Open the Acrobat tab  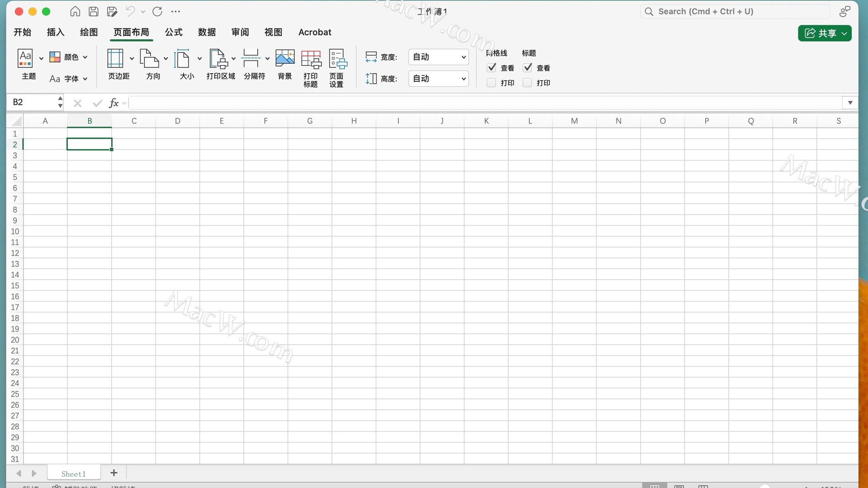pos(315,32)
